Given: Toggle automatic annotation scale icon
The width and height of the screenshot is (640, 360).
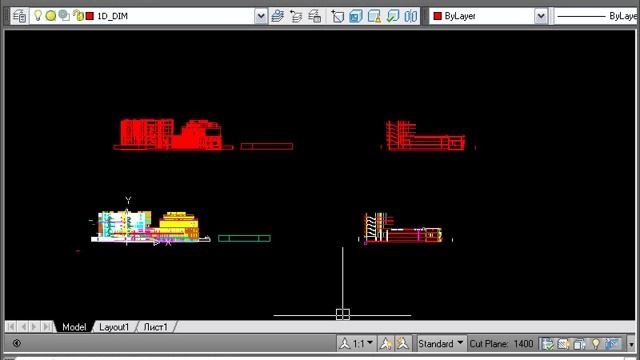Looking at the screenshot, I should [x=403, y=344].
